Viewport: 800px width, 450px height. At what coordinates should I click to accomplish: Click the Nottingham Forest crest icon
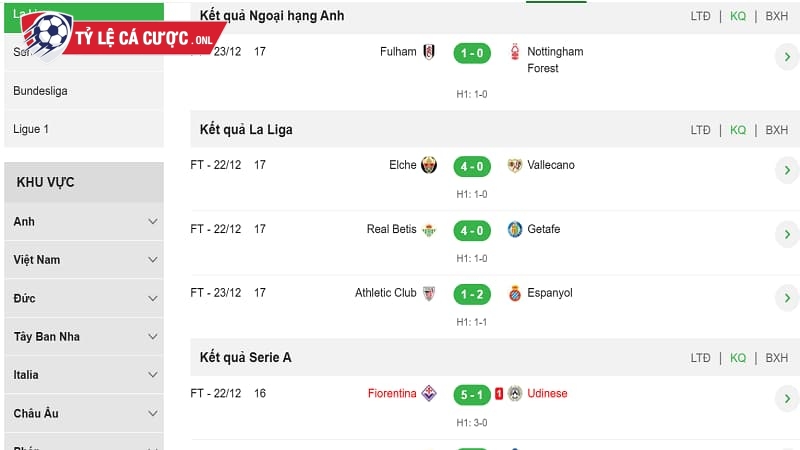pos(515,52)
